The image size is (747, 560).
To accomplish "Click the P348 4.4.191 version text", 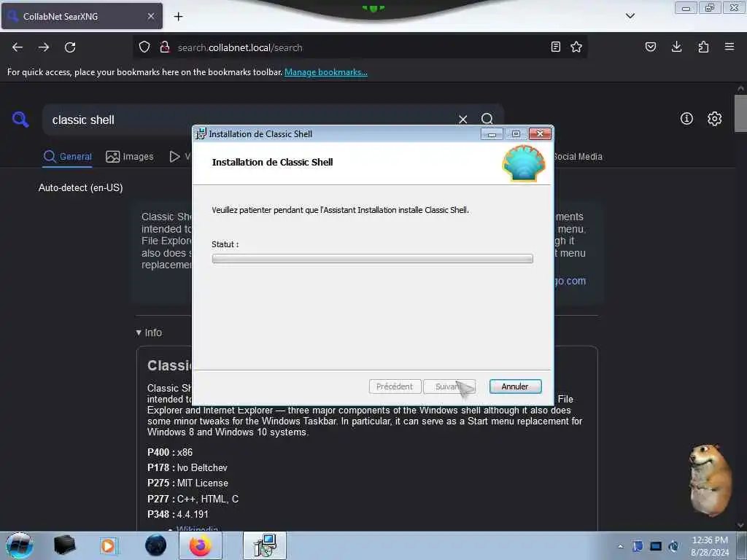I will pos(178,515).
